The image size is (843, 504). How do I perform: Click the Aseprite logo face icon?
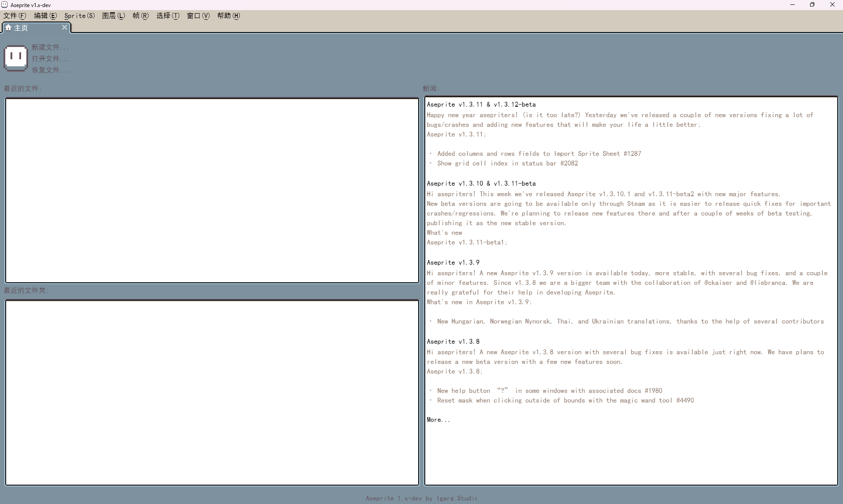16,58
